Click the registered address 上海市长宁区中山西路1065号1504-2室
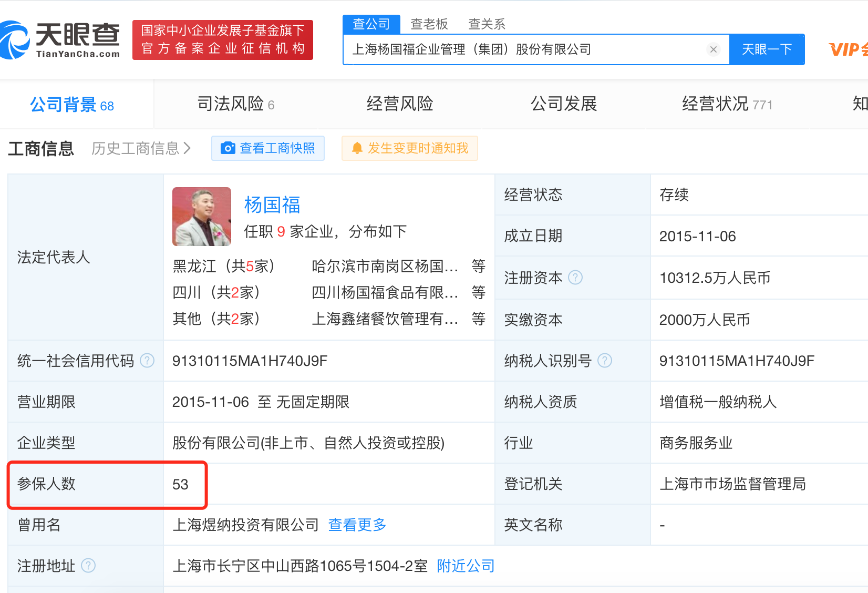This screenshot has height=593, width=868. click(x=300, y=566)
